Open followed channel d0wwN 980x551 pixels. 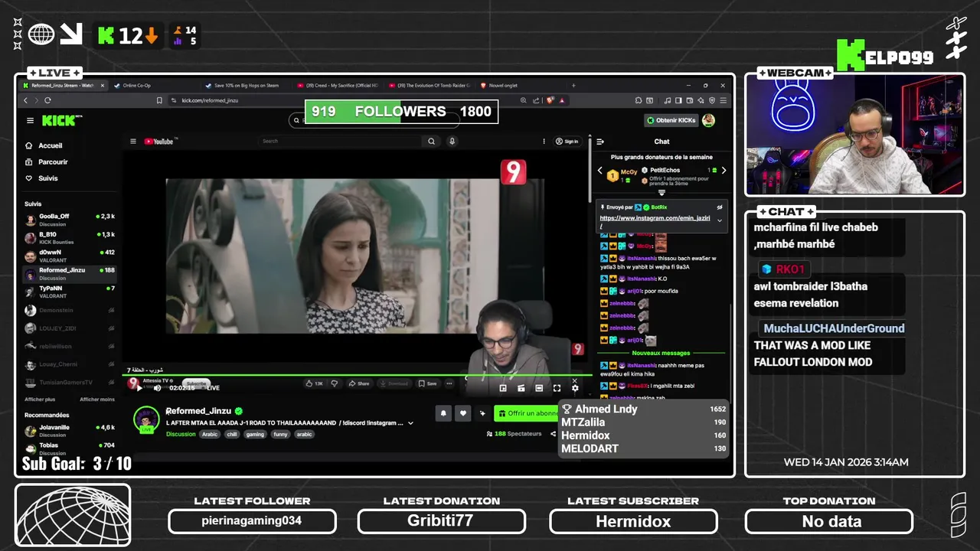(70, 255)
